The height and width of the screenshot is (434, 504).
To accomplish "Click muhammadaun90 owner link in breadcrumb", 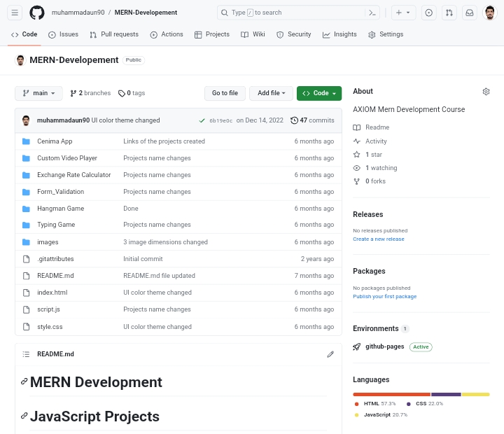I will click(x=78, y=13).
